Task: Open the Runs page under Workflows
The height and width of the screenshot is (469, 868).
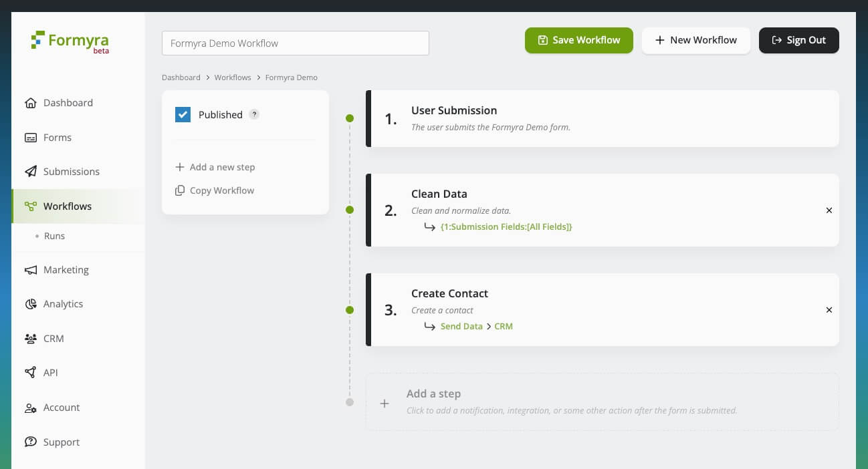Action: (55, 236)
